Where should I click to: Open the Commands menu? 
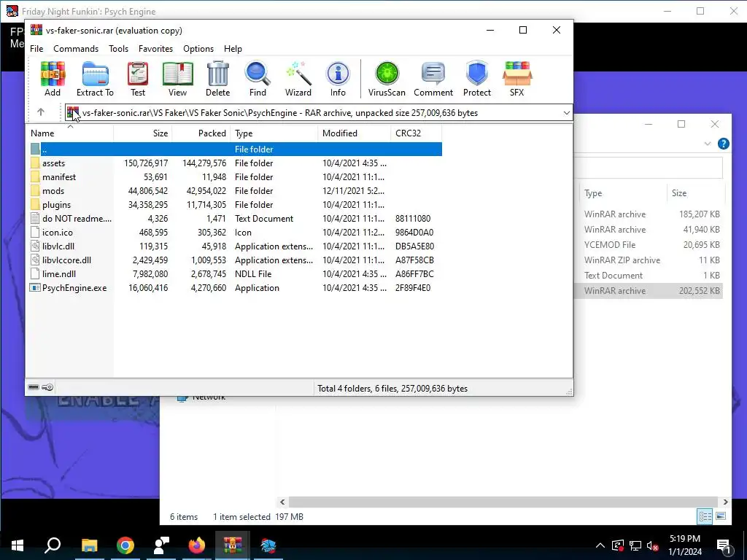click(76, 49)
